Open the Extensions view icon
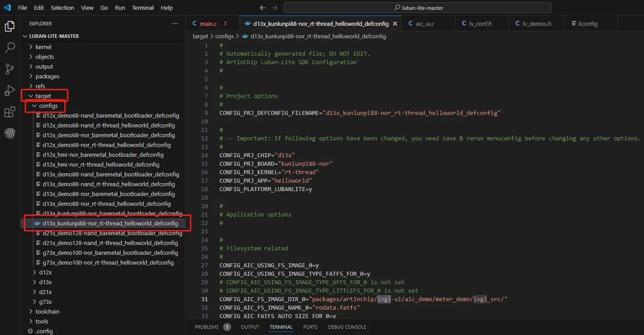Image resolution: width=644 pixels, height=335 pixels. click(9, 112)
